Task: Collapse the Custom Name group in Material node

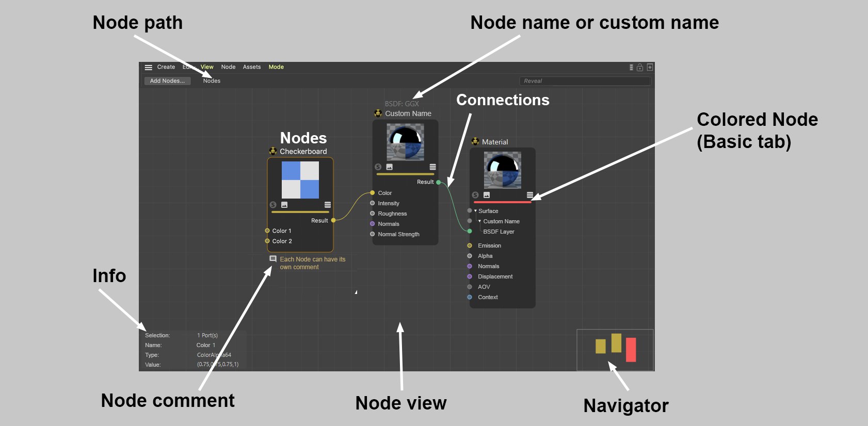Action: [480, 221]
